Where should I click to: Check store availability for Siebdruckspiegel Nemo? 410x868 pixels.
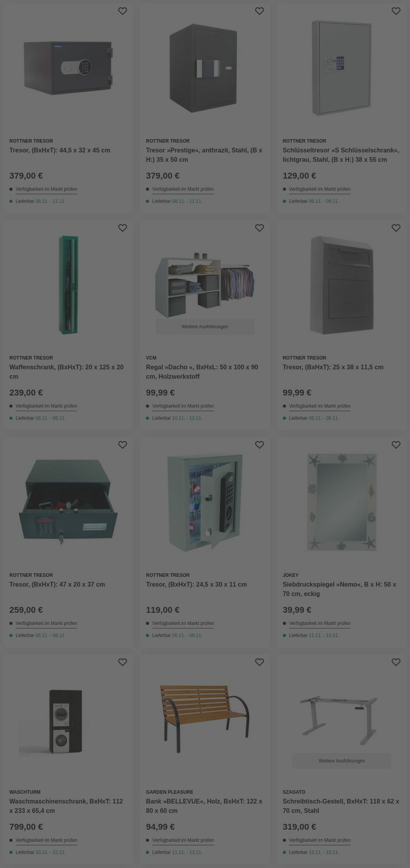pos(320,623)
